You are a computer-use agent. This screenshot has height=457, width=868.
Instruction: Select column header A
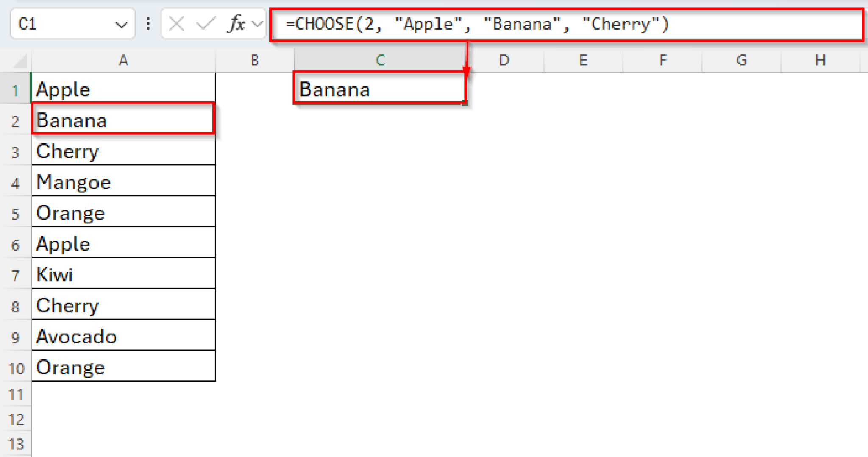pyautogui.click(x=123, y=60)
